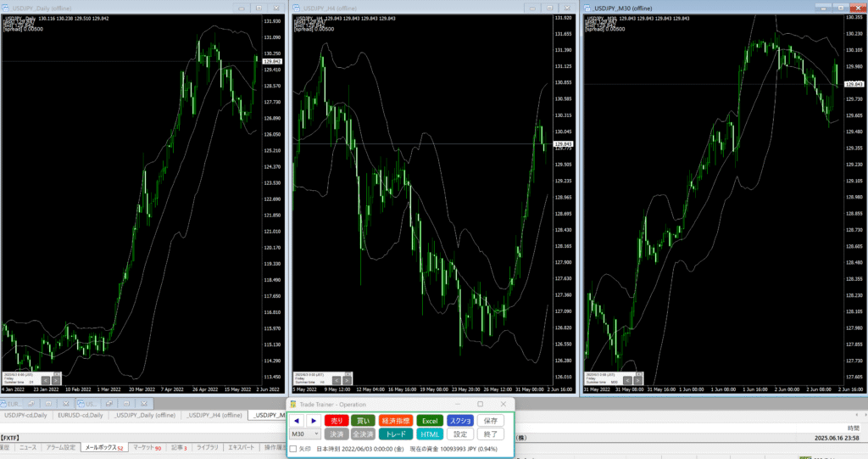Click the 現在の資金 balance text
868x459 pixels.
(x=453, y=449)
